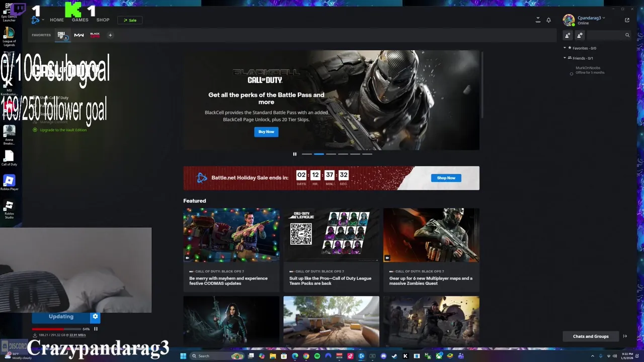The image size is (644, 362).
Task: Jump to the first carousel slide
Action: click(306, 154)
